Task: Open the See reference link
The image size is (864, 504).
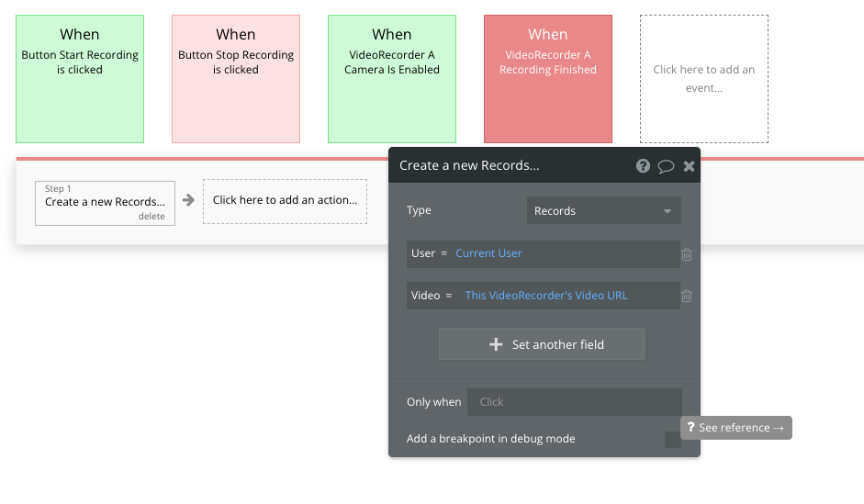Action: click(736, 428)
